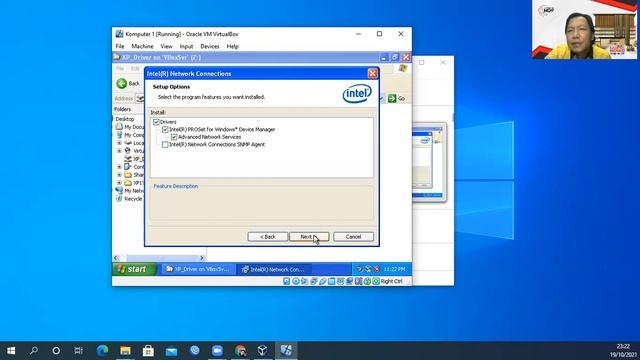Expand the Shared Documents node in Folders tree
The height and width of the screenshot is (360, 640).
click(120, 175)
